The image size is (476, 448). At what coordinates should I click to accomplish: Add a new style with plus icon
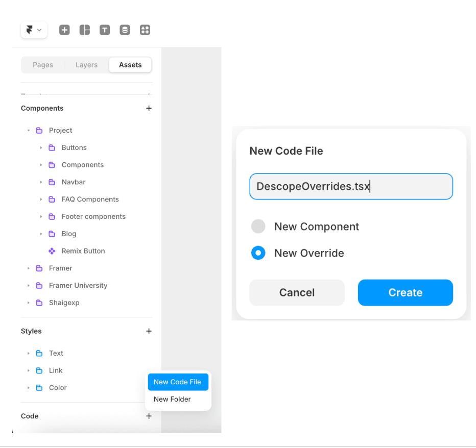pyautogui.click(x=149, y=331)
